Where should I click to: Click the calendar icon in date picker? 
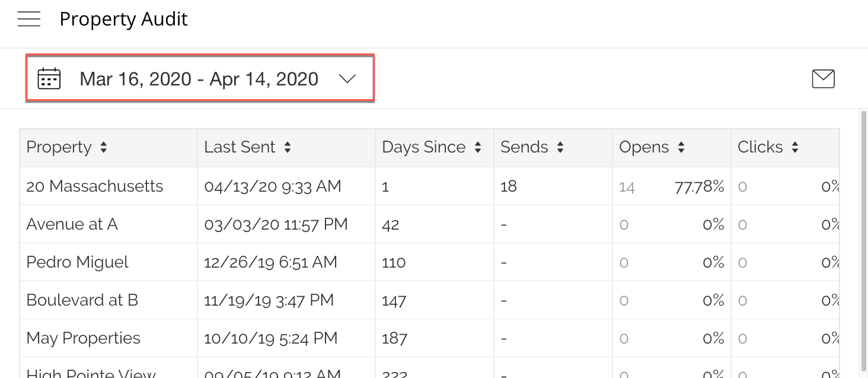49,79
